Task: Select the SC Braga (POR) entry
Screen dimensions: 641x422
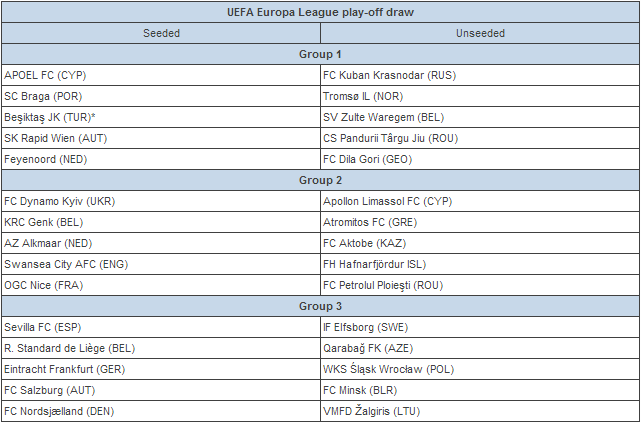Action: click(44, 96)
